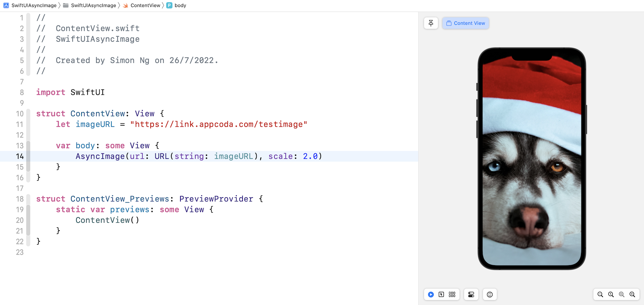
Task: Open the preview variants grid
Action: click(x=452, y=295)
